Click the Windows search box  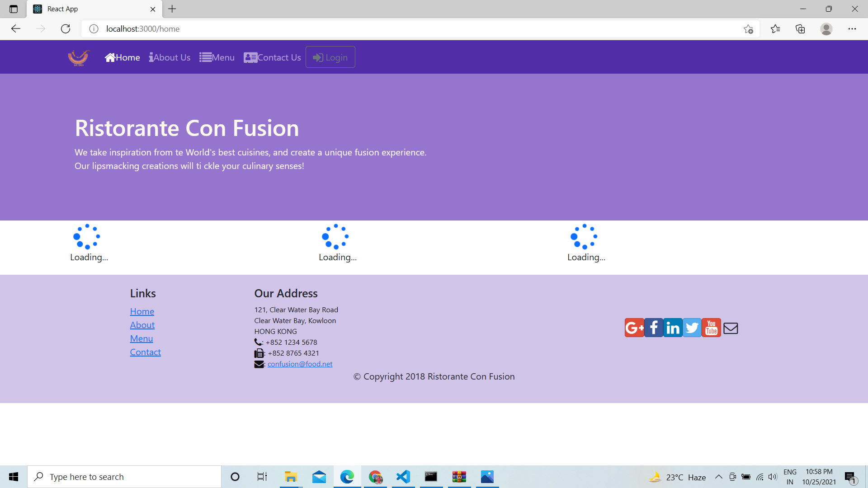point(124,477)
